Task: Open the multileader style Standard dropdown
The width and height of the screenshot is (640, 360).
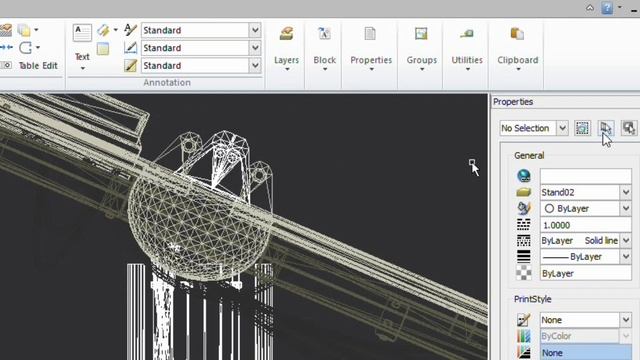Action: 255,65
